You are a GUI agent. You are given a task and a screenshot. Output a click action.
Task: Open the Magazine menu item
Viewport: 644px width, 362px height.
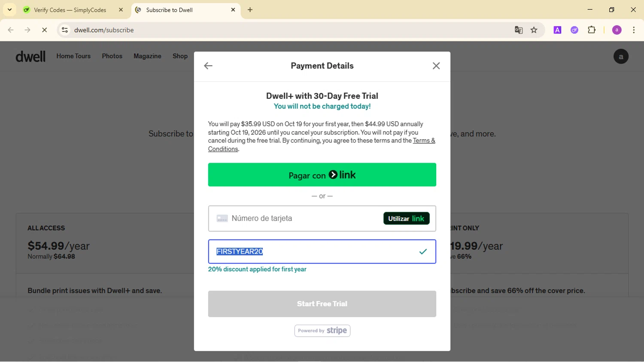pyautogui.click(x=147, y=56)
